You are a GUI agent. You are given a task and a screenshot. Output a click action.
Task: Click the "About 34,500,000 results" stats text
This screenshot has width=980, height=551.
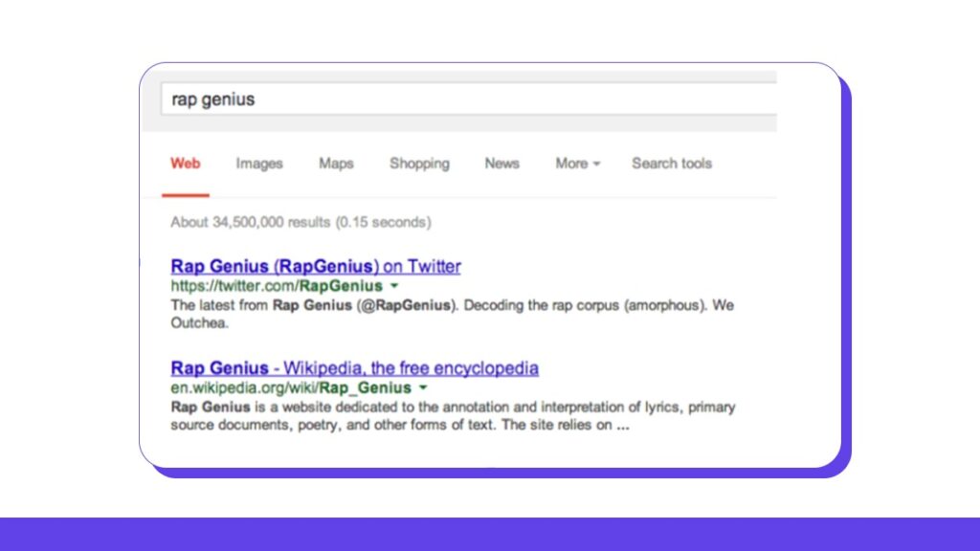tap(301, 222)
